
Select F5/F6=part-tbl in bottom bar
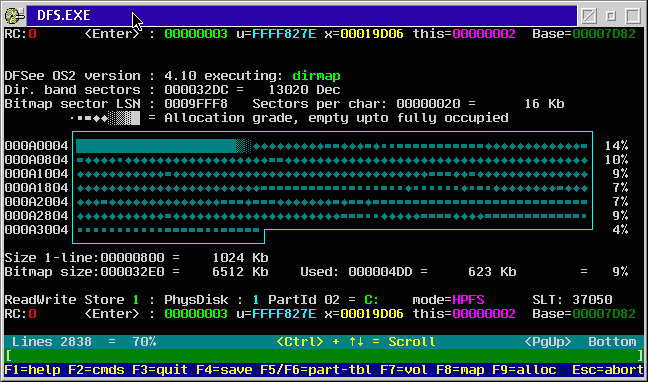(x=315, y=370)
